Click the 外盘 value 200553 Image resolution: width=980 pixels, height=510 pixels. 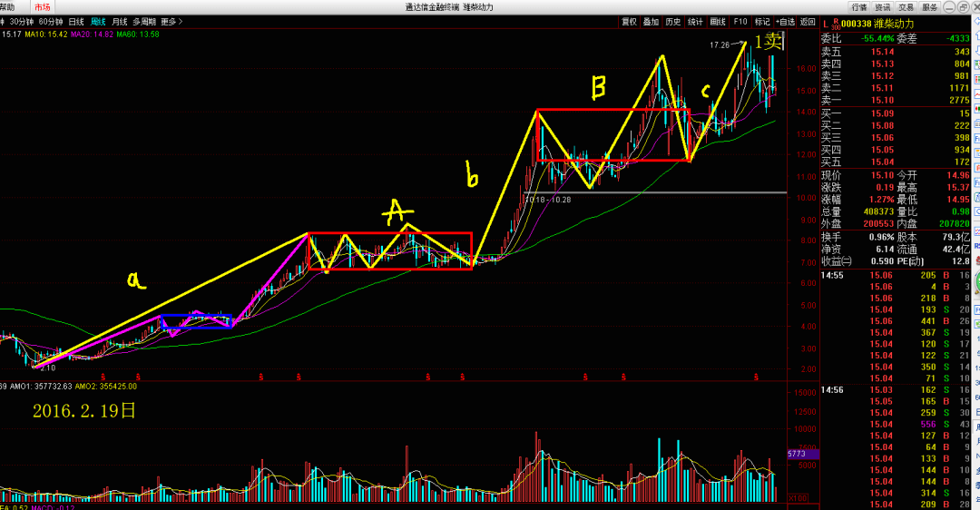pos(878,224)
